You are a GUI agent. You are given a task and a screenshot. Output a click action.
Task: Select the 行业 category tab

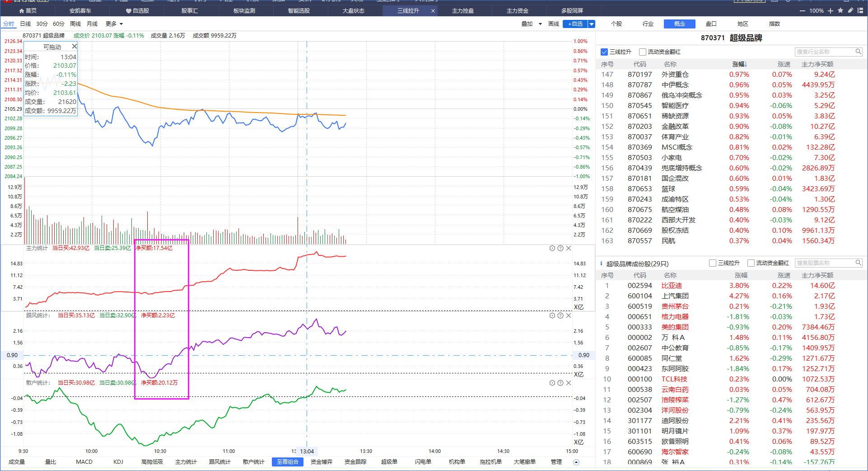[x=648, y=24]
